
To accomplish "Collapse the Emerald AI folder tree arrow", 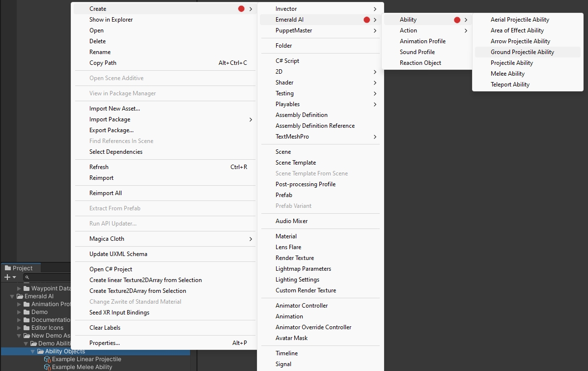I will 12,296.
